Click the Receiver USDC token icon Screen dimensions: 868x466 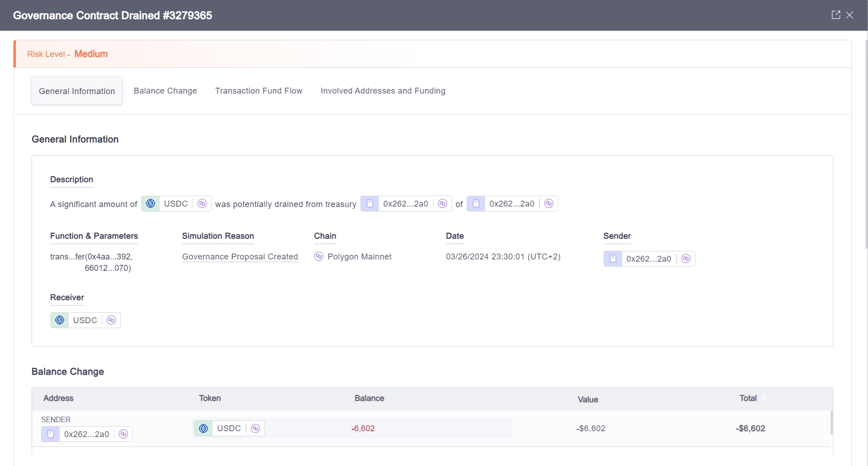tap(60, 320)
